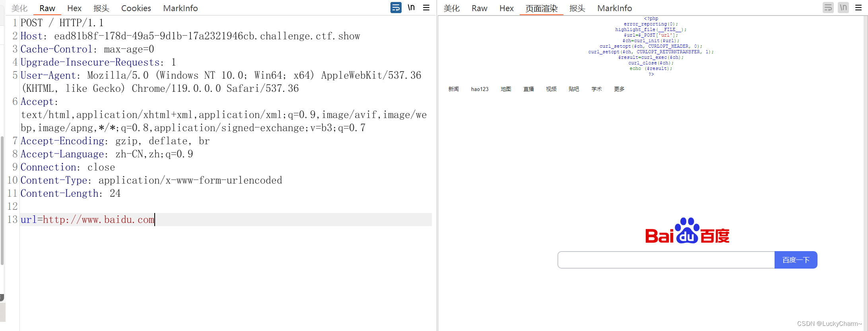The width and height of the screenshot is (868, 331).
Task: Open the 地图 link
Action: point(506,89)
